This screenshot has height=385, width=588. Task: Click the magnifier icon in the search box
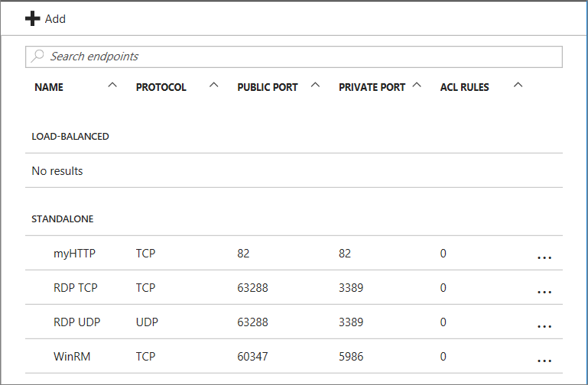(x=37, y=57)
